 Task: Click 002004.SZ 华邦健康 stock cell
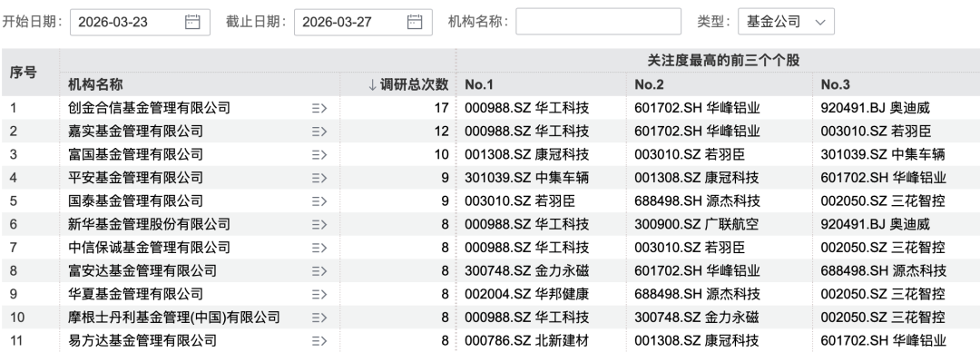[527, 294]
